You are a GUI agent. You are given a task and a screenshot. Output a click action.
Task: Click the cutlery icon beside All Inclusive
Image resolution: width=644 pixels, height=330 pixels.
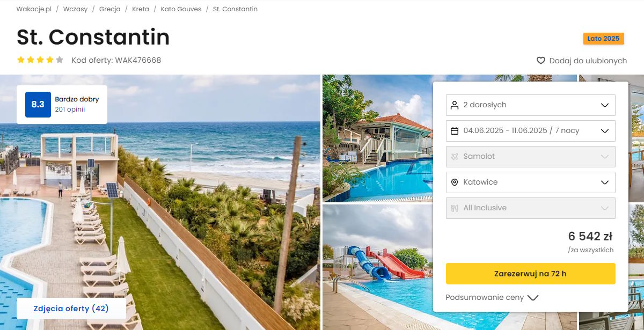pyautogui.click(x=455, y=208)
